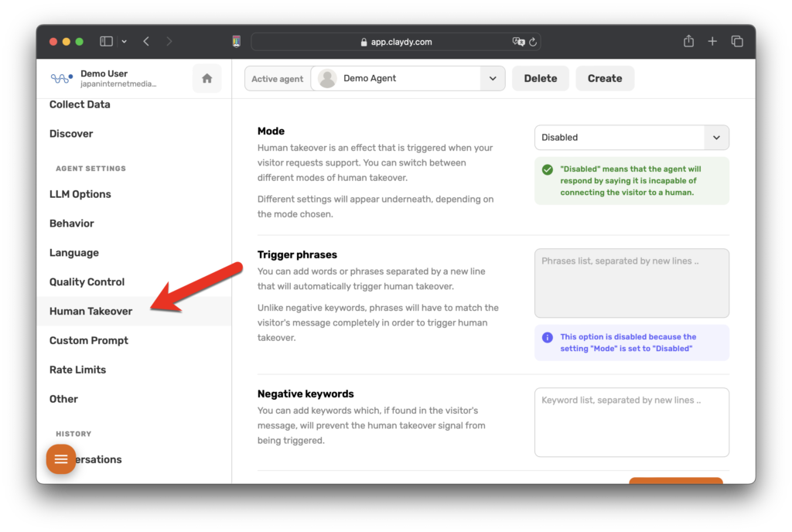Image resolution: width=792 pixels, height=532 pixels.
Task: Click the home icon button
Action: coord(207,78)
